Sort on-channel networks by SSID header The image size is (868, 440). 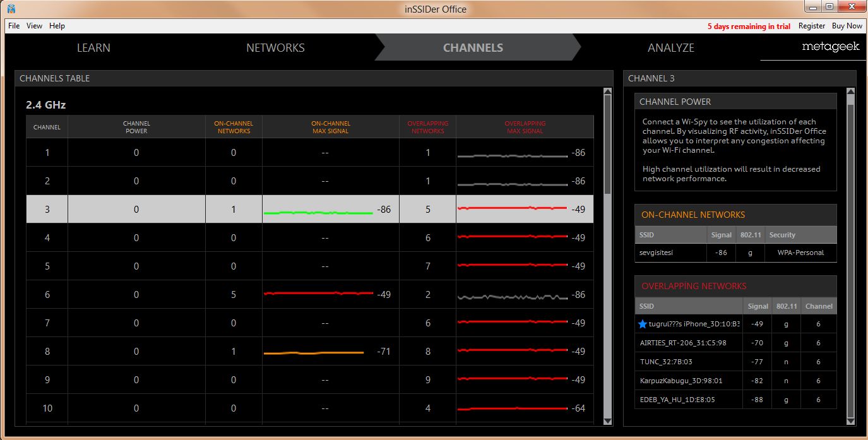coord(671,235)
